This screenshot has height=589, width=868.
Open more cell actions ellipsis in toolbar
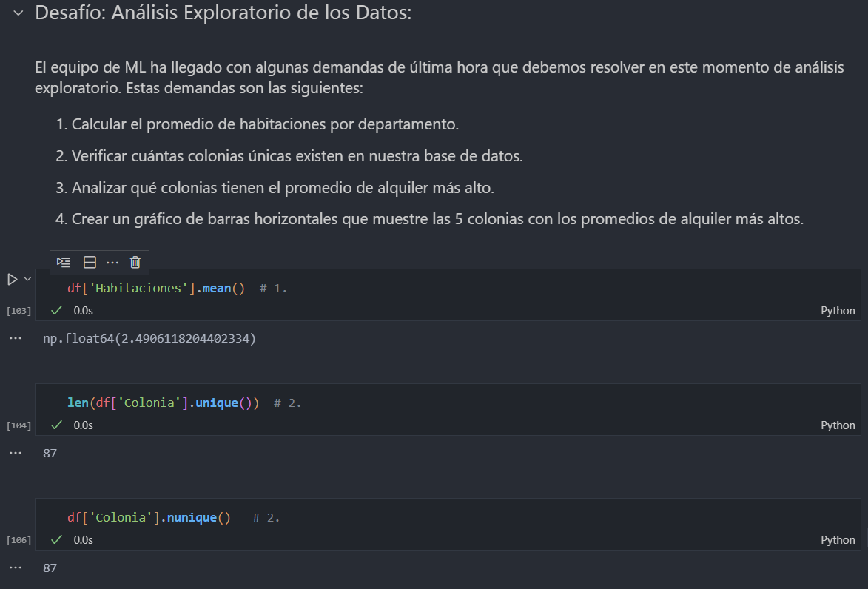[112, 263]
